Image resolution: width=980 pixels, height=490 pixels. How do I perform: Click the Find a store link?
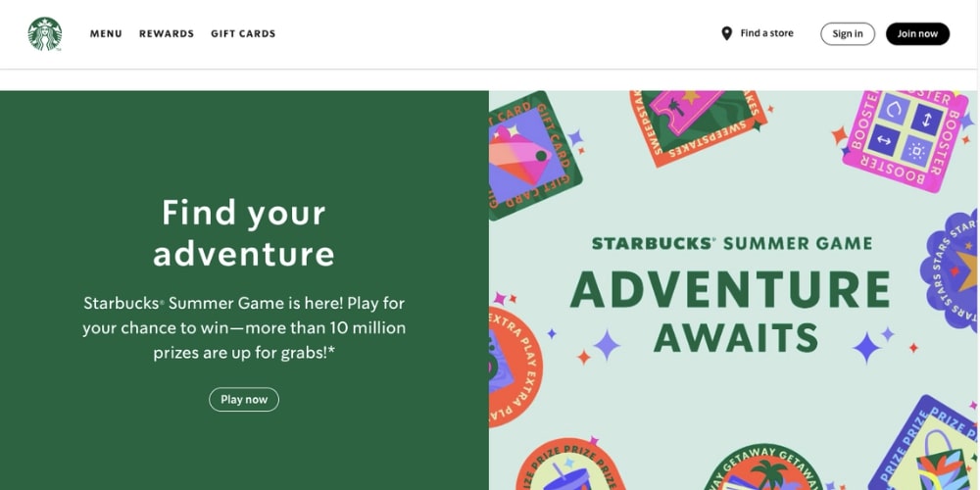767,33
